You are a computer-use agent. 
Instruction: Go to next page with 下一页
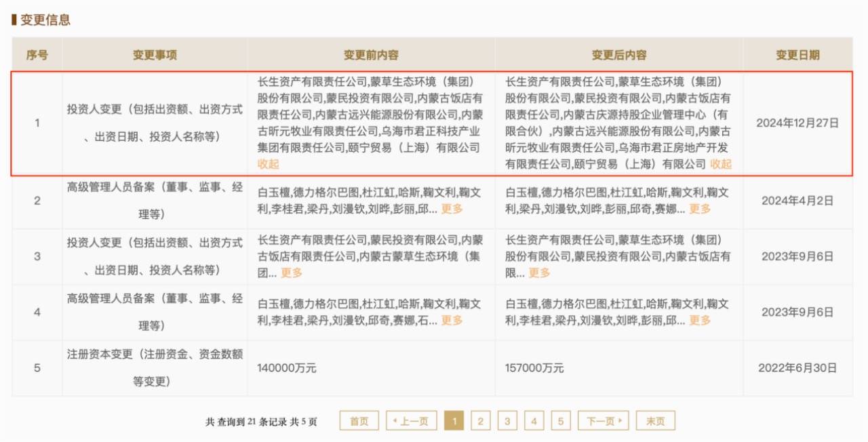click(x=604, y=421)
